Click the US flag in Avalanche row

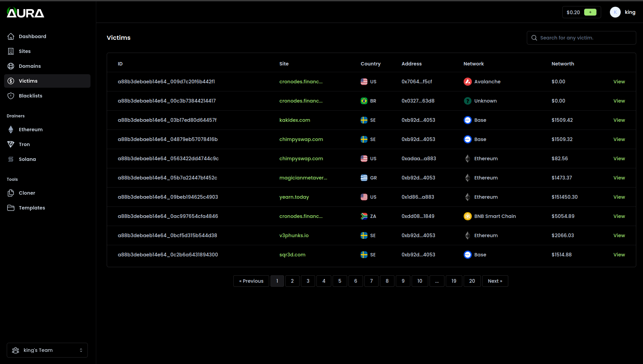tap(364, 82)
